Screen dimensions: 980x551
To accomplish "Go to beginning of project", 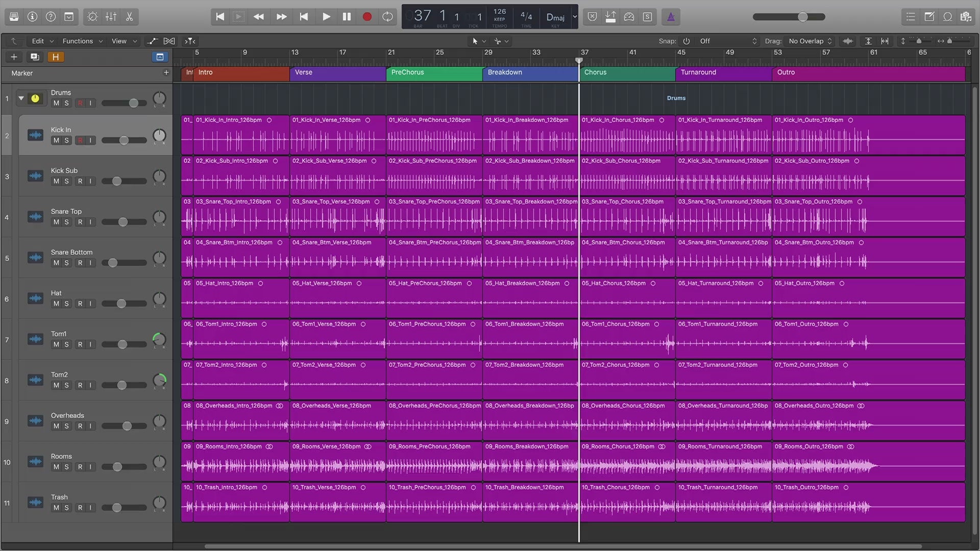I will pyautogui.click(x=220, y=17).
